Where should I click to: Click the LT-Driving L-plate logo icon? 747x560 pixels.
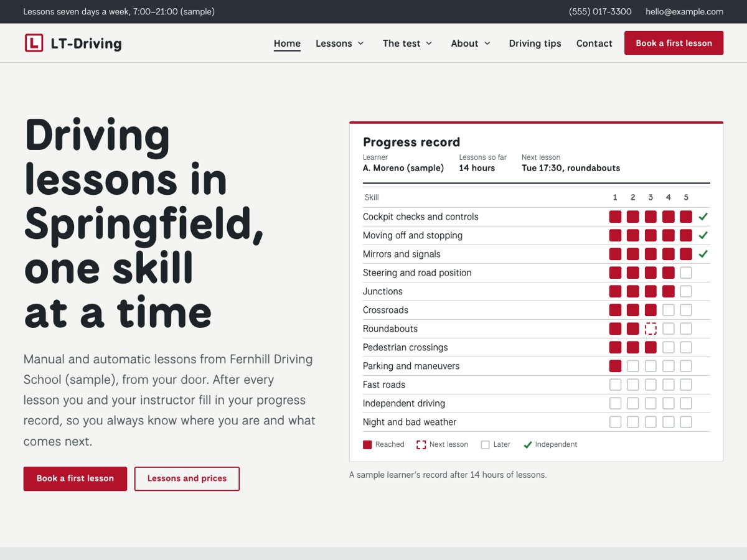34,43
